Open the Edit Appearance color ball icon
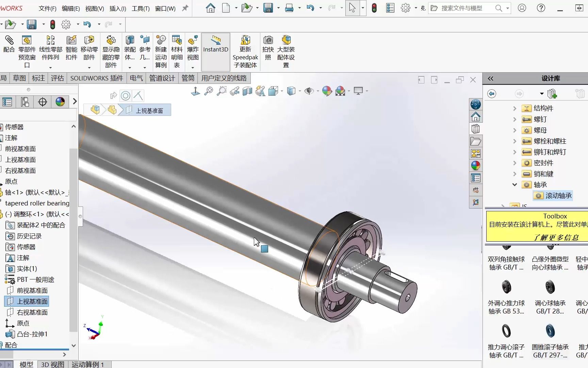Viewport: 588px width, 368px height. click(327, 91)
